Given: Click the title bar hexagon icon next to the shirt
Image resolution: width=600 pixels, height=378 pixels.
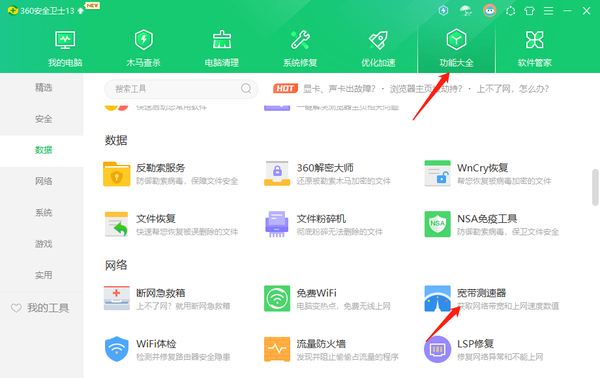Looking at the screenshot, I should [510, 11].
